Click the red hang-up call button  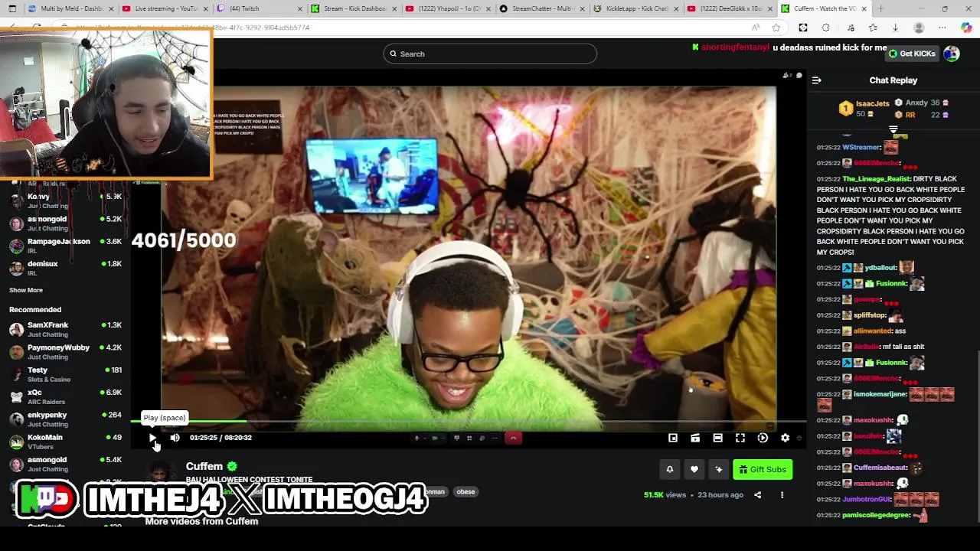coord(513,438)
